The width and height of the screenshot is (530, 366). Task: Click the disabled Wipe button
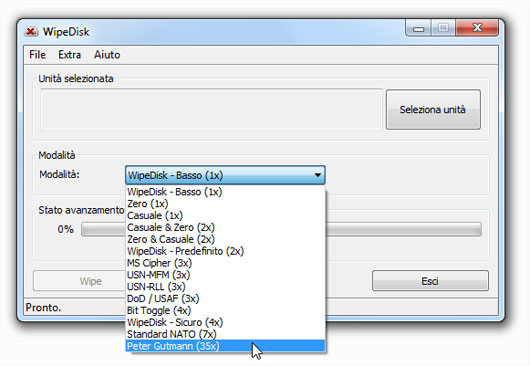coord(79,281)
